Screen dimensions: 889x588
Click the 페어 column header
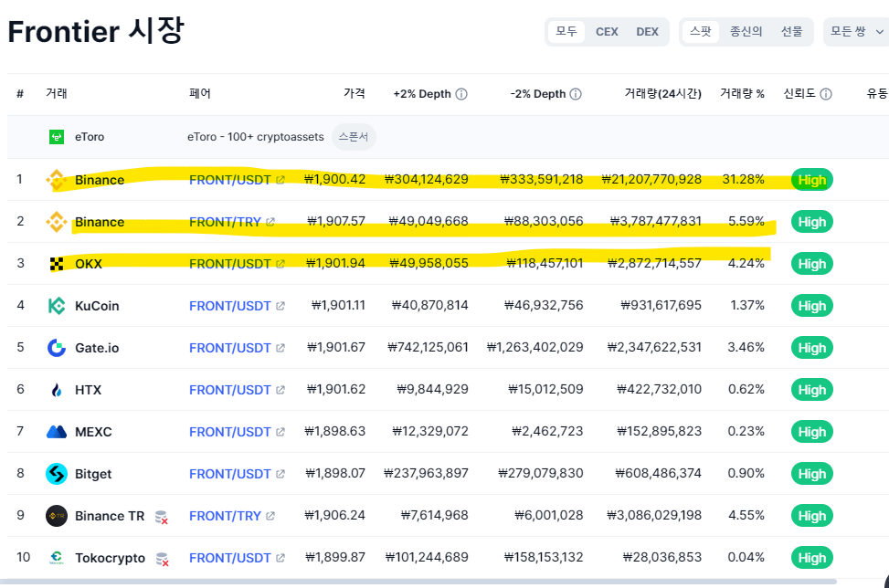[x=199, y=93]
